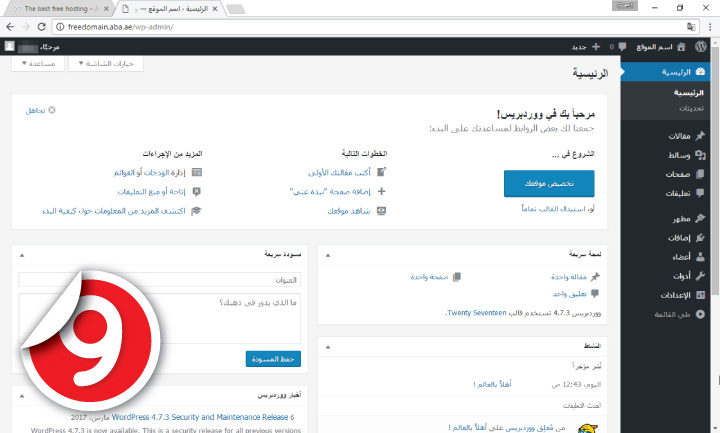
Task: Click the page vertical scrollbar
Action: (x=715, y=170)
